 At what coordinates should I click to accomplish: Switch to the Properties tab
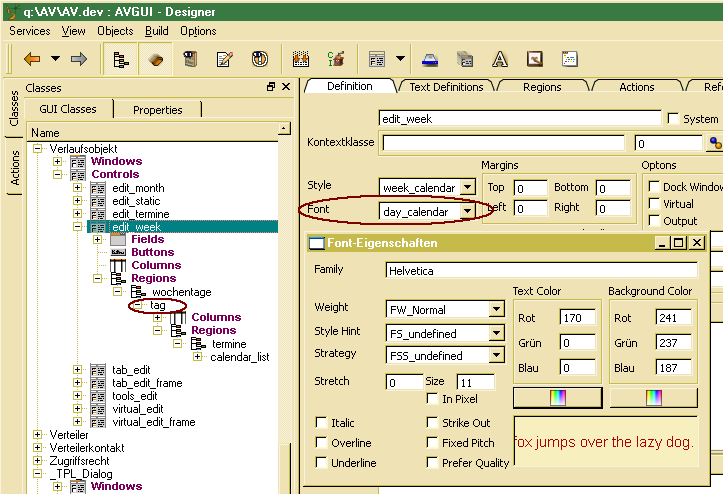click(x=158, y=110)
